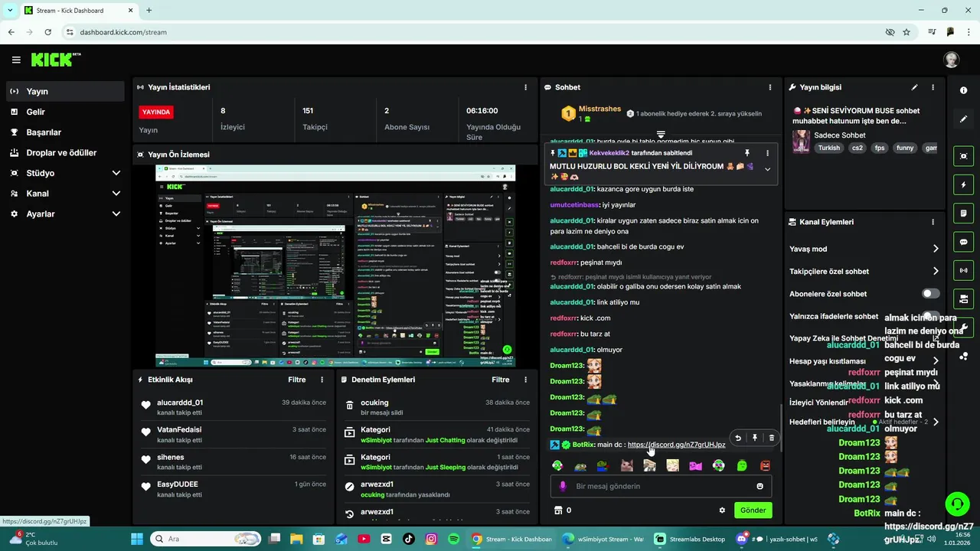The image size is (980, 551).
Task: Open Sohbet panel three-dot menu
Action: click(770, 87)
